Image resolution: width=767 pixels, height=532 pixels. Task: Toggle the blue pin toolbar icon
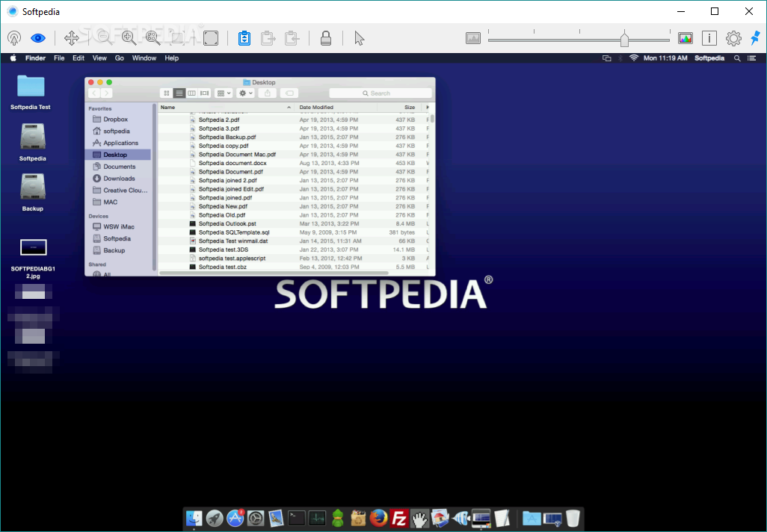coord(756,37)
